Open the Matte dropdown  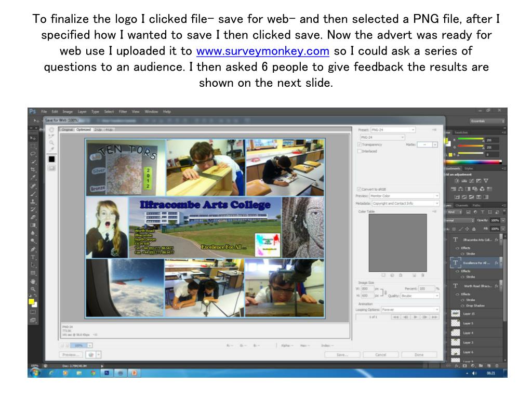click(428, 144)
